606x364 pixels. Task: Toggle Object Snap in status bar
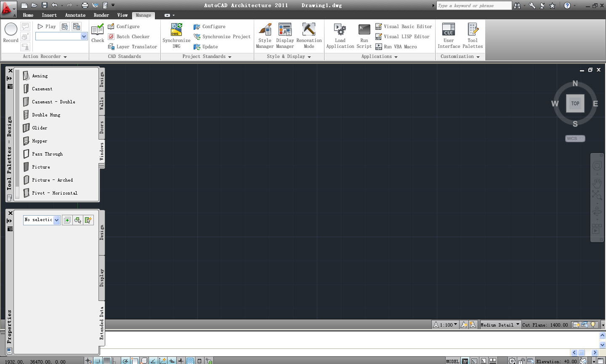pos(135,361)
